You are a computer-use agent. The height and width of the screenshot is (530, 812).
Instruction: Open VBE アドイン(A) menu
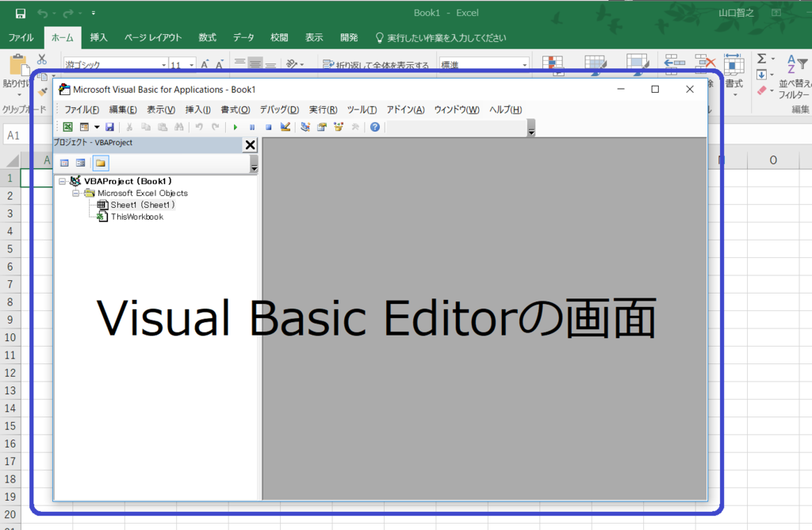[405, 109]
